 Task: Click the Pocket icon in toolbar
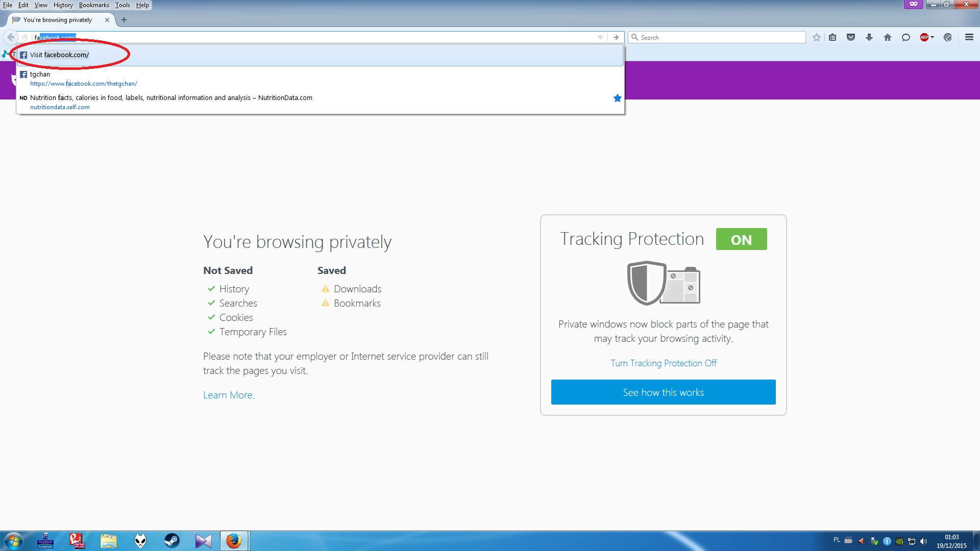851,37
